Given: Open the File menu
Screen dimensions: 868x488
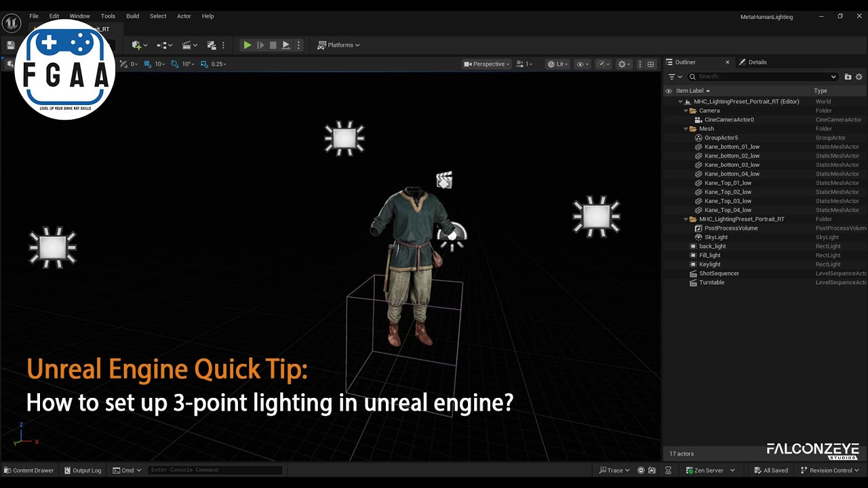Looking at the screenshot, I should pos(34,16).
